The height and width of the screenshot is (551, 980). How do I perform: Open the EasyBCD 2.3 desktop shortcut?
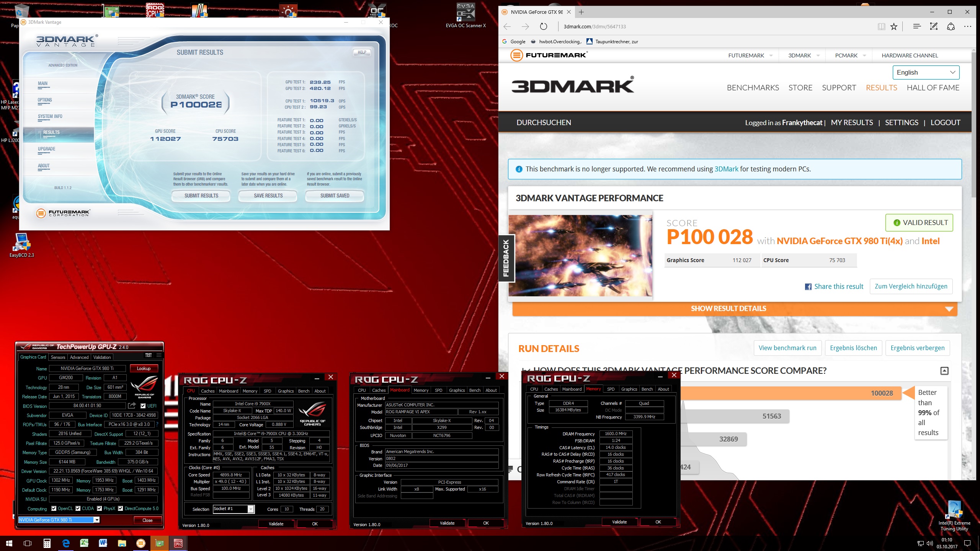tap(22, 245)
